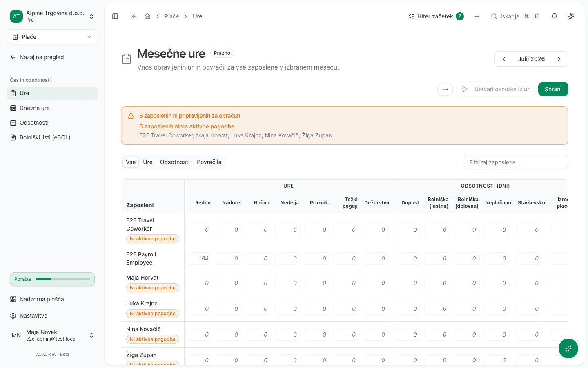Image resolution: width=588 pixels, height=368 pixels.
Task: Click Ni aktivne pogodbe badge under Maja Horvat
Action: (x=153, y=288)
